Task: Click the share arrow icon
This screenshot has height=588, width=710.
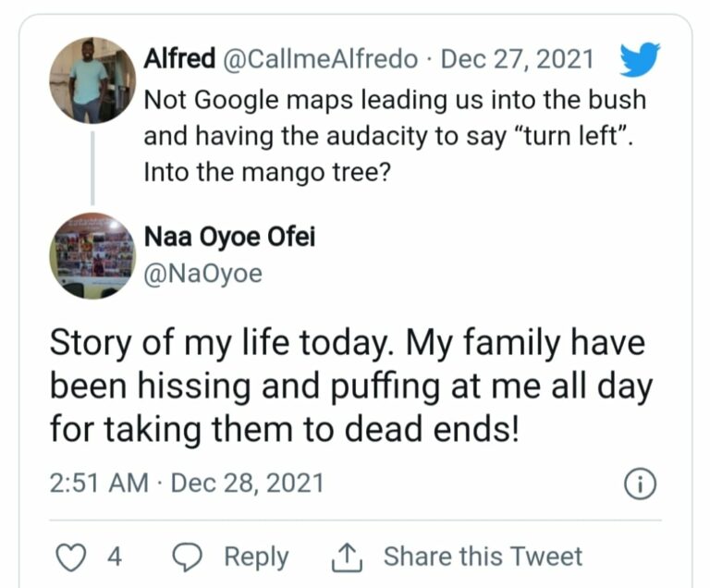Action: pyautogui.click(x=345, y=557)
